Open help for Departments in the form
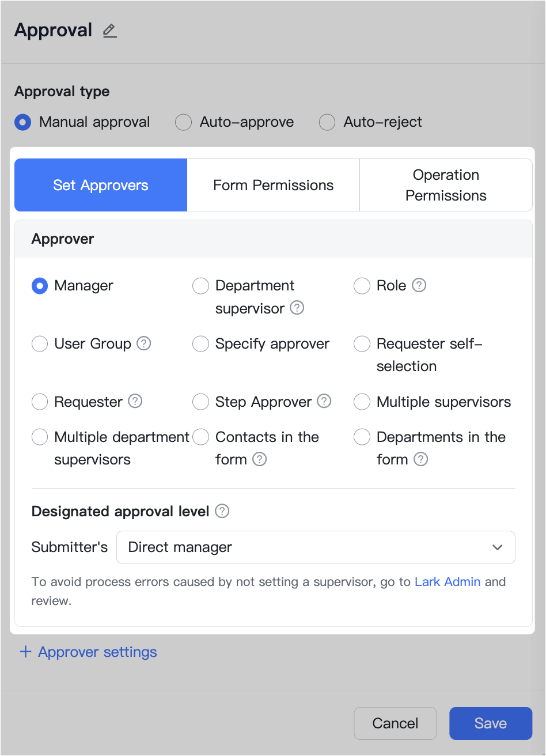The height and width of the screenshot is (756, 546). click(x=420, y=459)
